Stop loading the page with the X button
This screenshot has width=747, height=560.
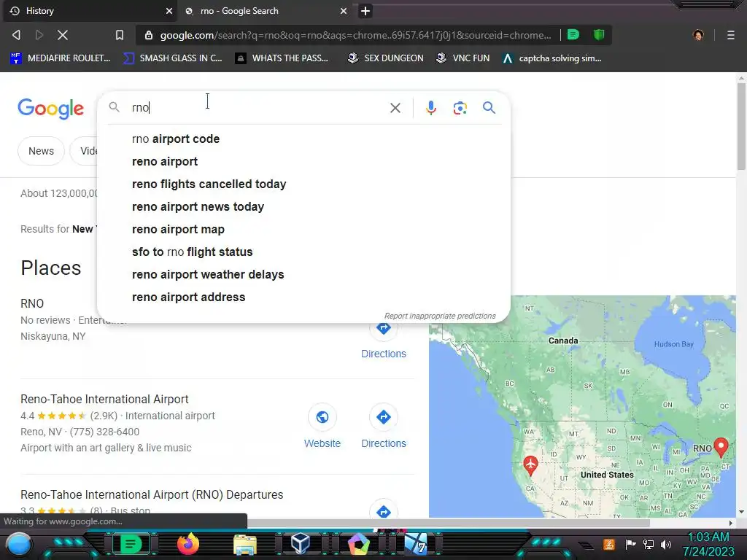coord(63,35)
